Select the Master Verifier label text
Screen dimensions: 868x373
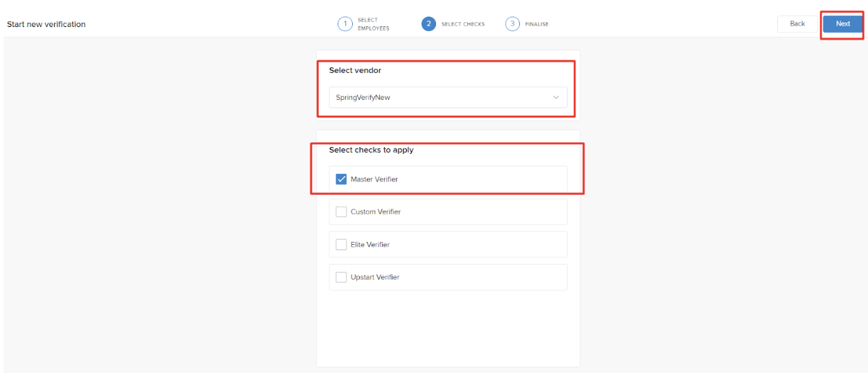pyautogui.click(x=374, y=179)
